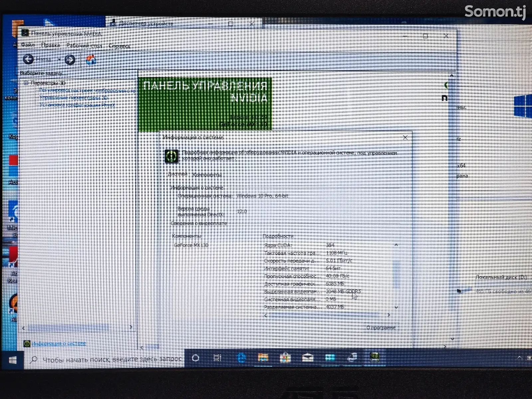Image resolution: width=532 pixels, height=399 pixels.
Task: Open File Explorer from taskbar
Action: tap(263, 358)
